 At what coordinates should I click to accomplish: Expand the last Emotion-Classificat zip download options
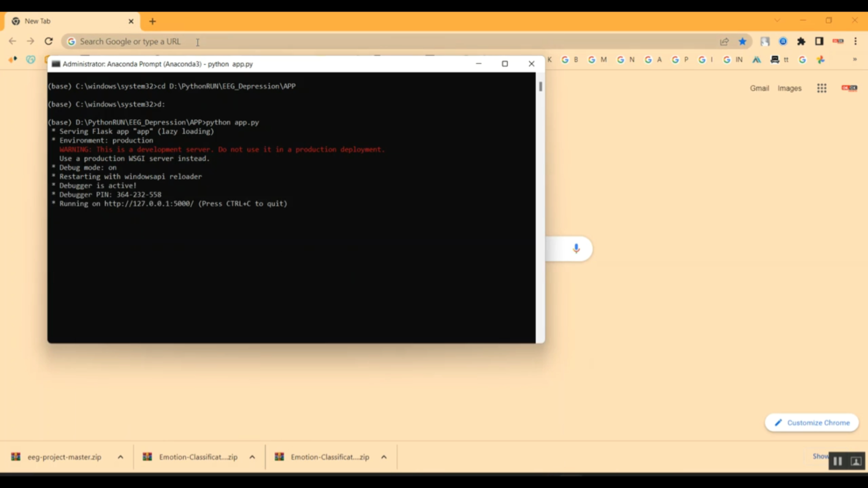(x=384, y=457)
